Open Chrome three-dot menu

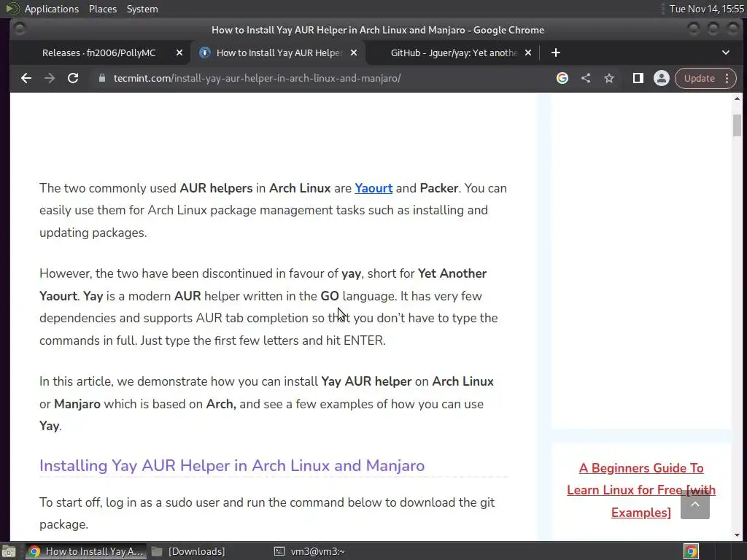coord(727,78)
